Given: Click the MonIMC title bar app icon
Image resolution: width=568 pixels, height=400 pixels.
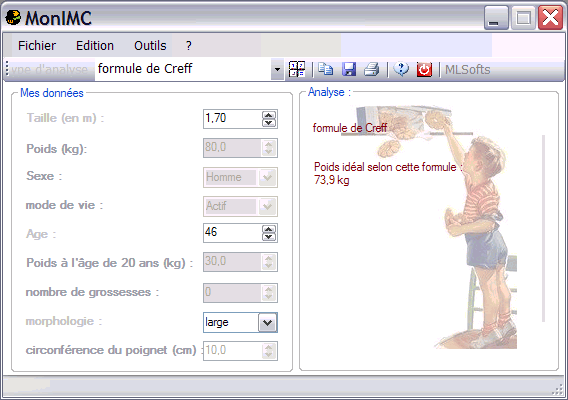Looking at the screenshot, I should [13, 17].
